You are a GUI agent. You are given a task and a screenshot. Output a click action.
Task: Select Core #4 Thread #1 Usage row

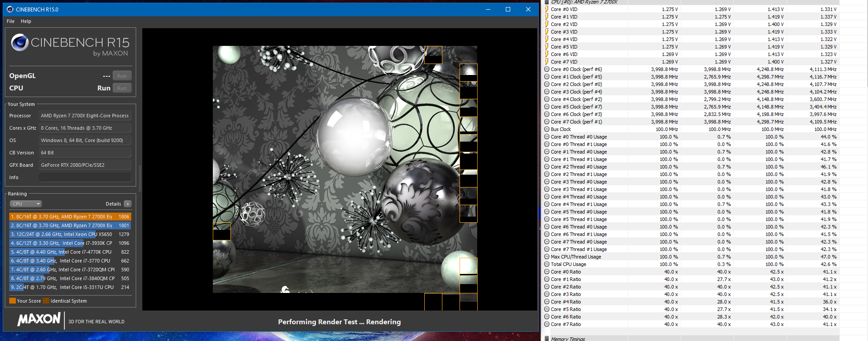click(x=691, y=204)
